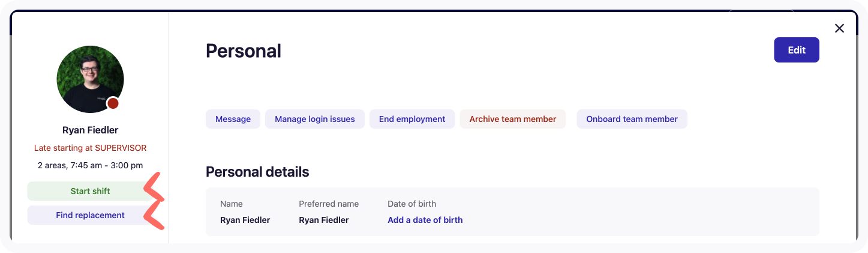The image size is (868, 253).
Task: Click the Personal details section heading
Action: (257, 172)
